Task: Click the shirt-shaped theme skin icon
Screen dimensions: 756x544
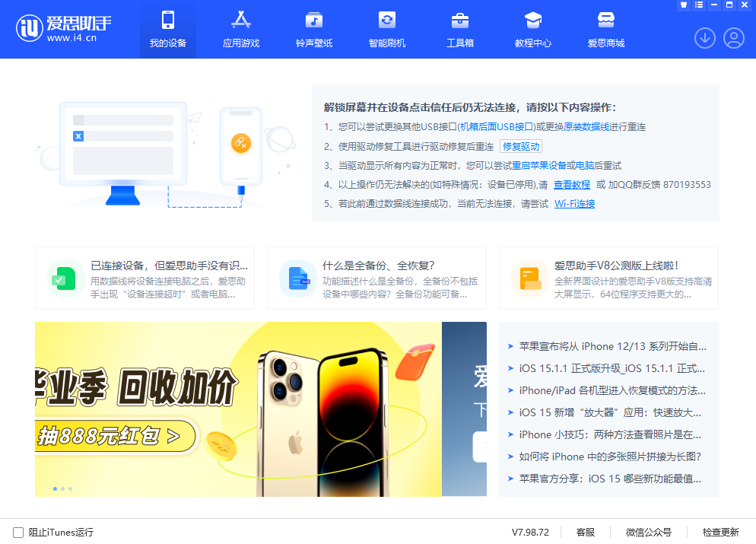Action: (682, 5)
